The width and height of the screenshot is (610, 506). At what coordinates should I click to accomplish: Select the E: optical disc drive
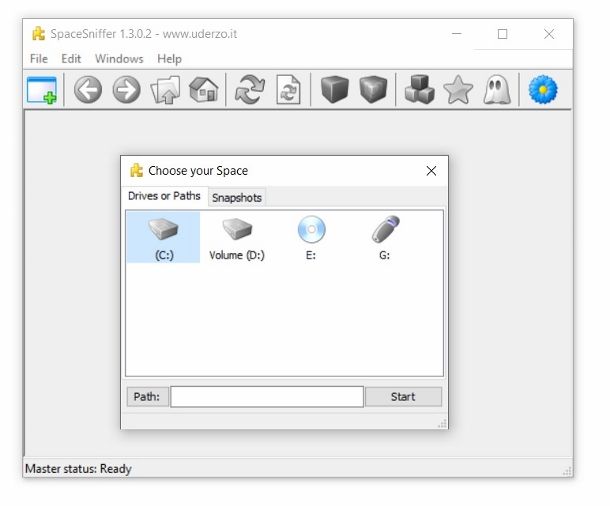(x=311, y=237)
